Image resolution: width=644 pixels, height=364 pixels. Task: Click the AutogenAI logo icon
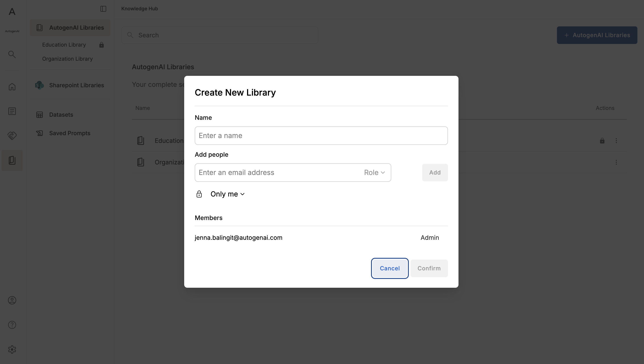(12, 12)
